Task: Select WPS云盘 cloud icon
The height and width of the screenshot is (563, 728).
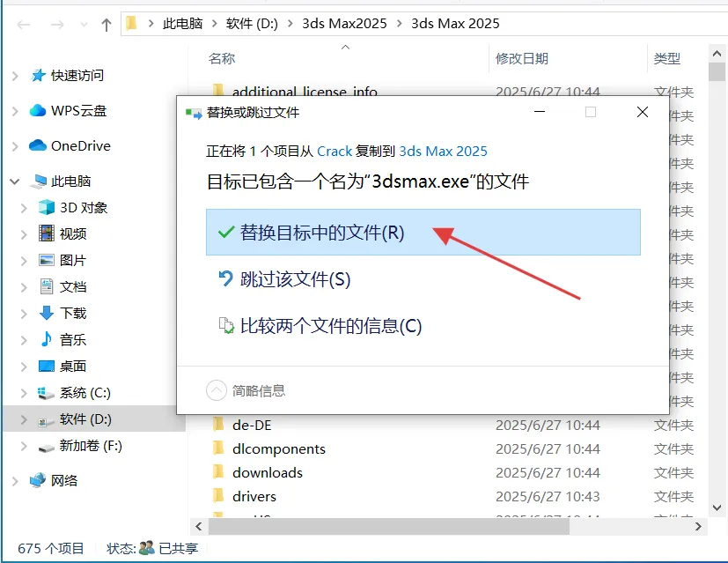Action: 38,110
